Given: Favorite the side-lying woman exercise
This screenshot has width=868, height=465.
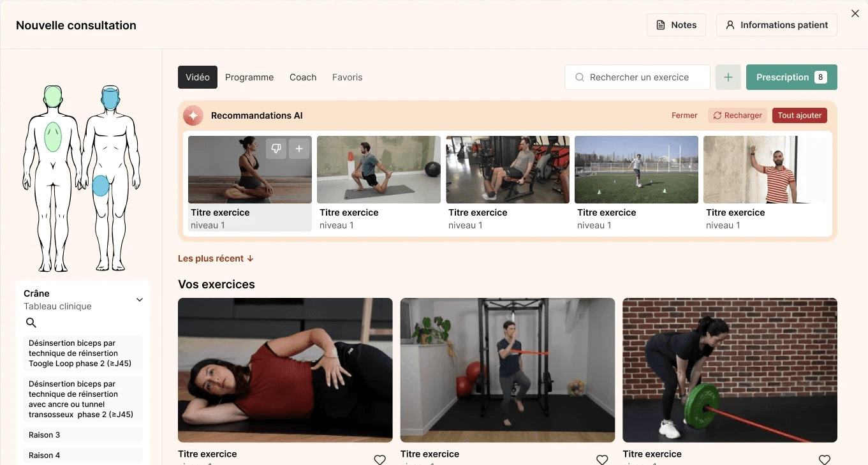Looking at the screenshot, I should click(379, 459).
